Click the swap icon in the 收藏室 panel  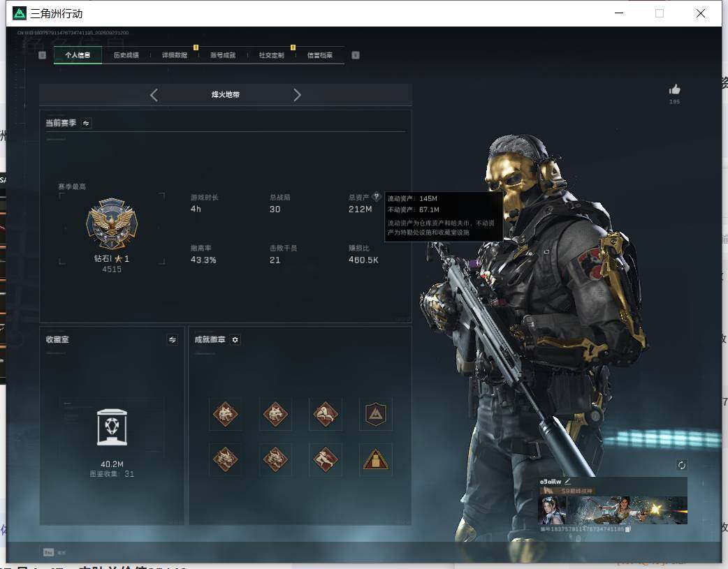pos(173,340)
